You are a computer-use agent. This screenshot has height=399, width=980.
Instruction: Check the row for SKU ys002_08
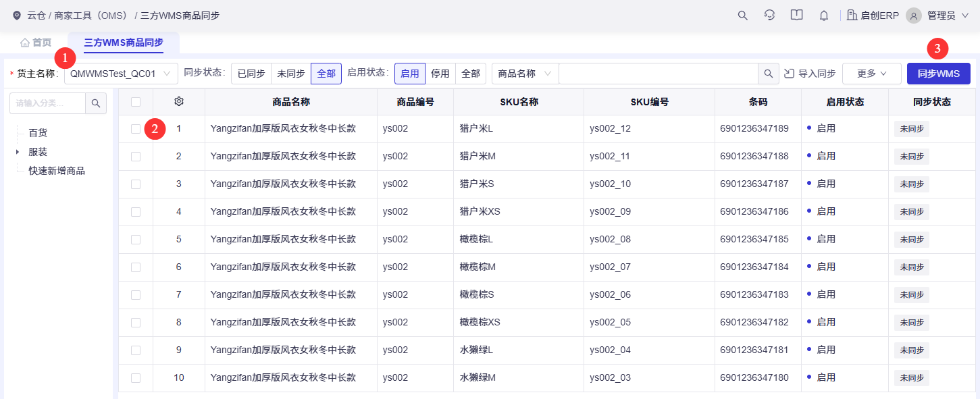pos(136,239)
